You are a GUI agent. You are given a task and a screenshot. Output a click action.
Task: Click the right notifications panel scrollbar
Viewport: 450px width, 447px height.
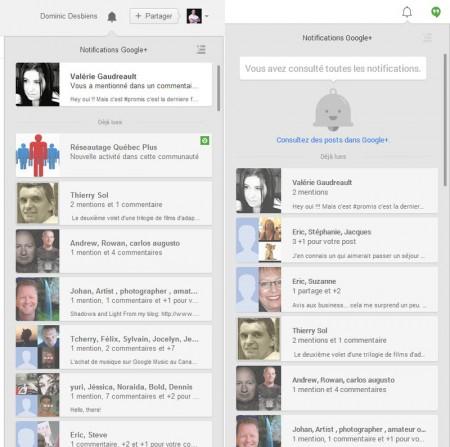click(x=445, y=120)
